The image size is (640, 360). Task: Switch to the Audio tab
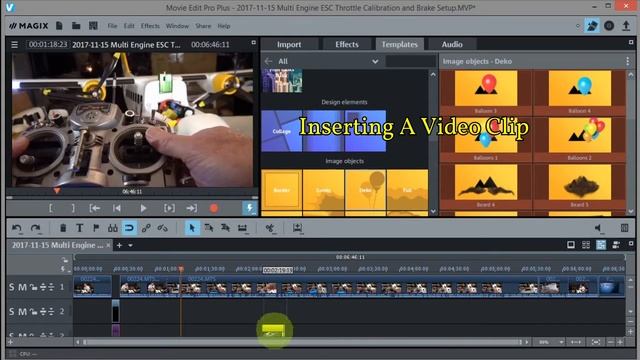click(452, 44)
